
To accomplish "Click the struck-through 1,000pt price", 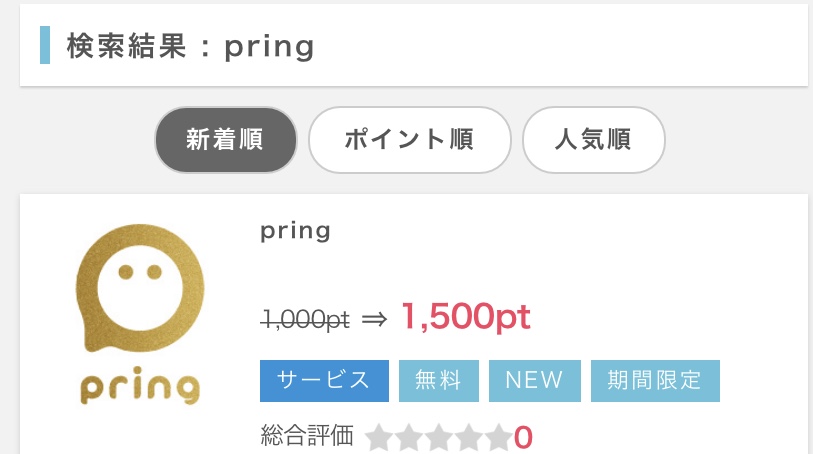I will pos(306,319).
